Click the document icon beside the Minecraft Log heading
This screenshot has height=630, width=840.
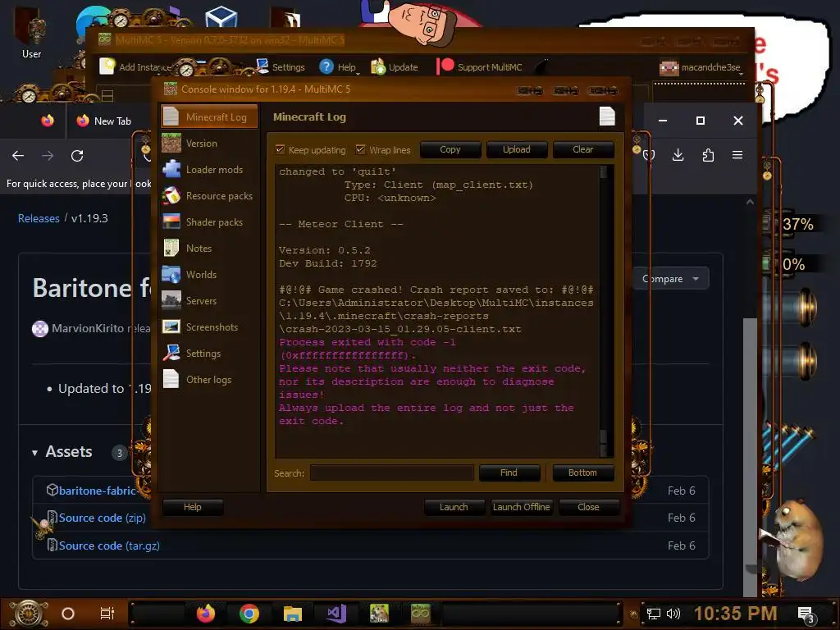tap(607, 116)
